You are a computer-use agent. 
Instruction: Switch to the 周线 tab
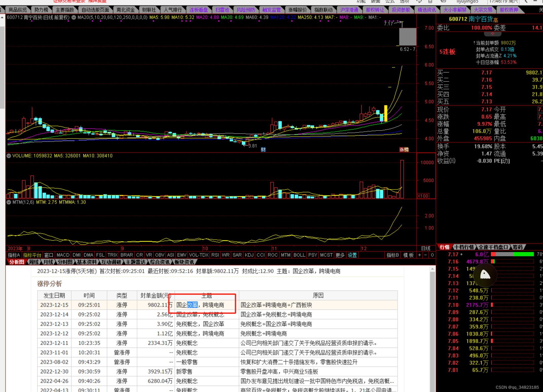(34, 262)
